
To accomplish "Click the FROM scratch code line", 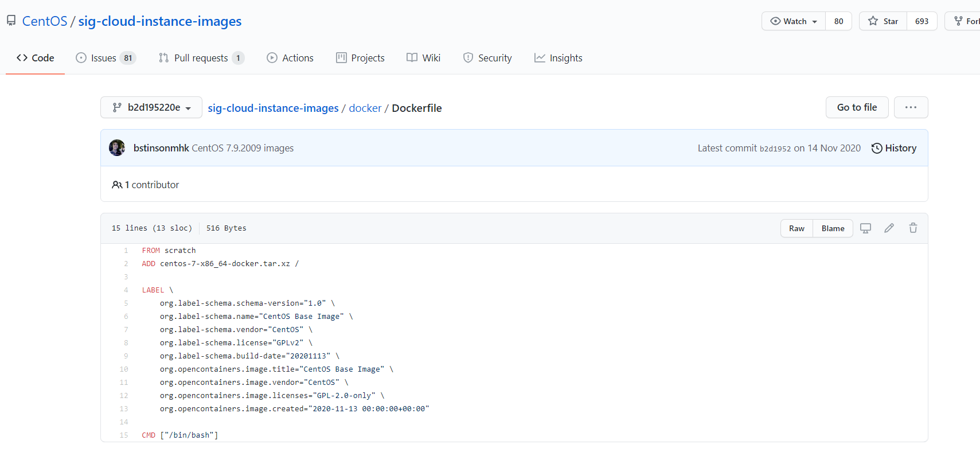I will tap(169, 251).
